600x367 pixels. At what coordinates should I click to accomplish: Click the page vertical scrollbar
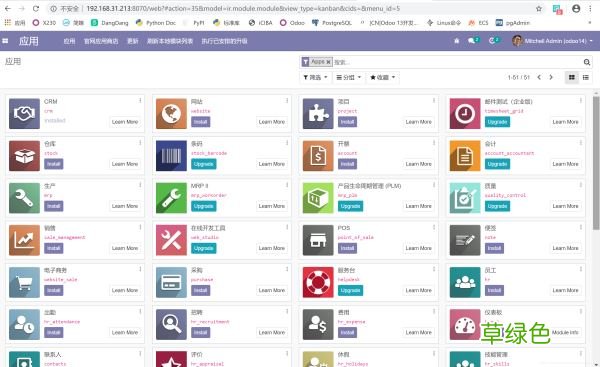tap(596, 163)
